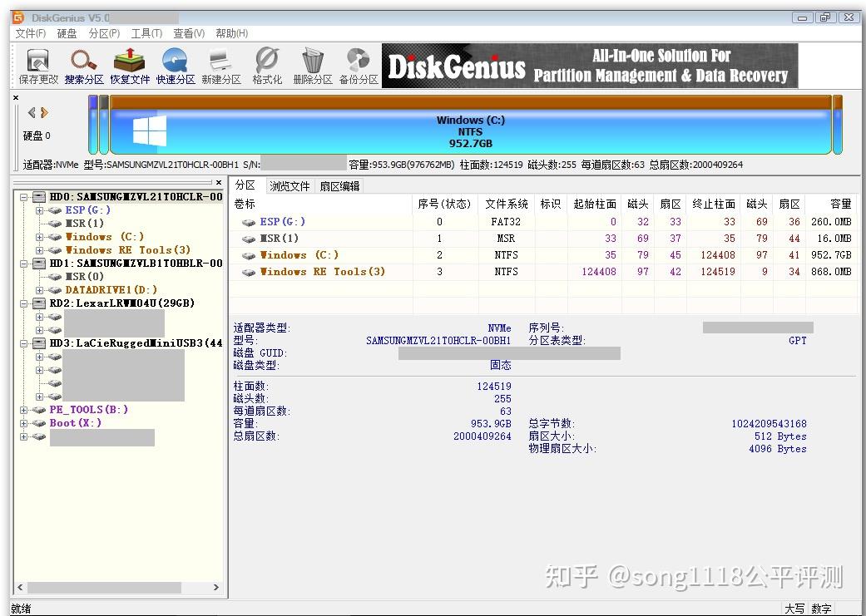Click the DiskGenius banner advertisement
The height and width of the screenshot is (616, 866).
(x=589, y=65)
